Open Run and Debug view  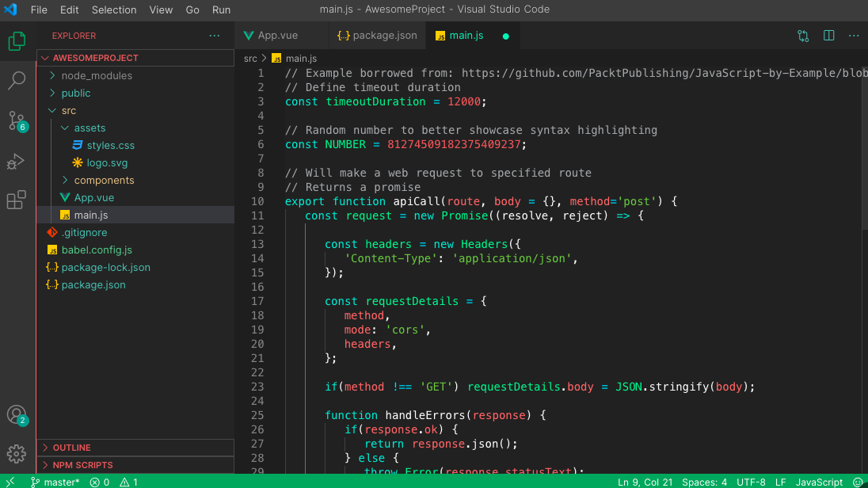(x=17, y=161)
